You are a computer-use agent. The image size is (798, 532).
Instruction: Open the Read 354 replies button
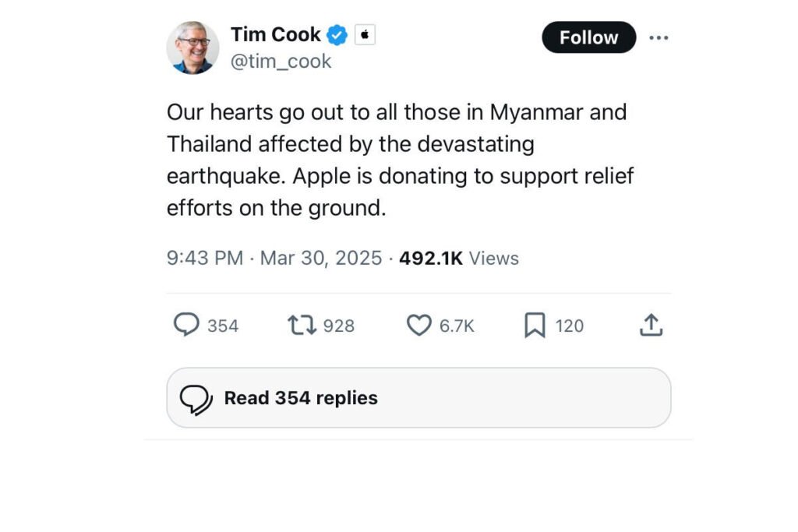418,398
